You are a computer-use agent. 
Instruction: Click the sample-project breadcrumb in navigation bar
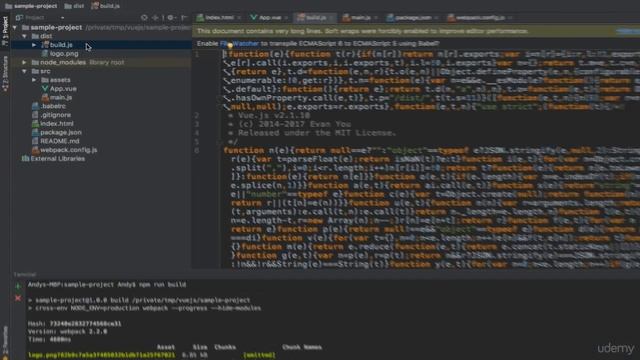(31, 6)
